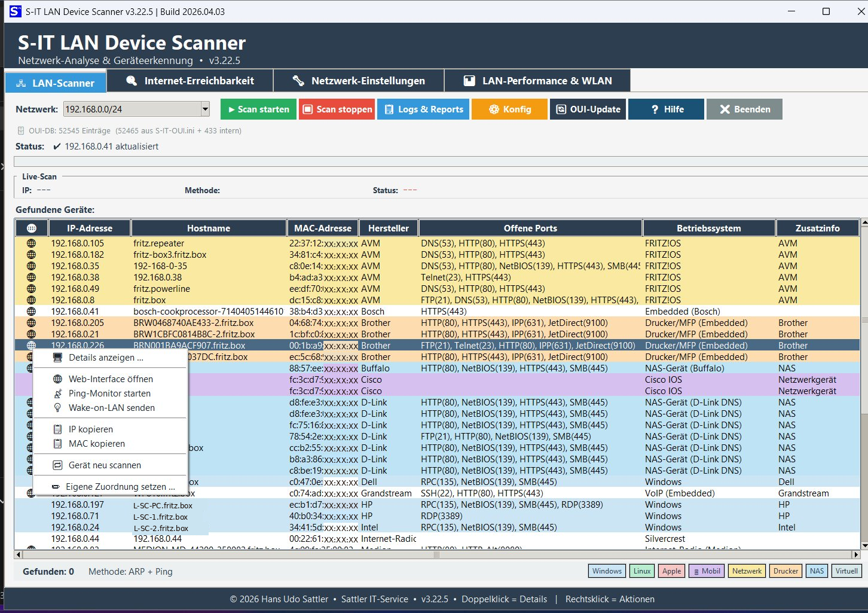Click the IP kopieren clipboard icon
868x613 pixels.
57,429
